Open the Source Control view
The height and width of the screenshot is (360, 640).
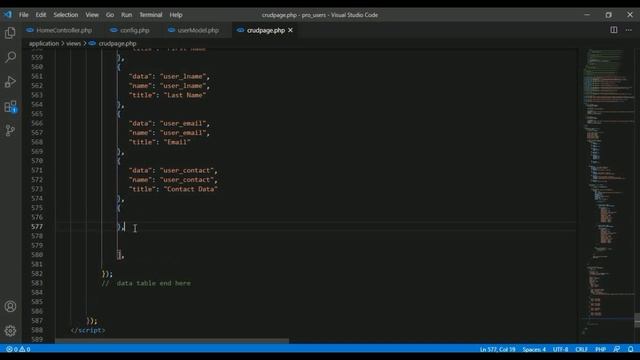tap(10, 130)
